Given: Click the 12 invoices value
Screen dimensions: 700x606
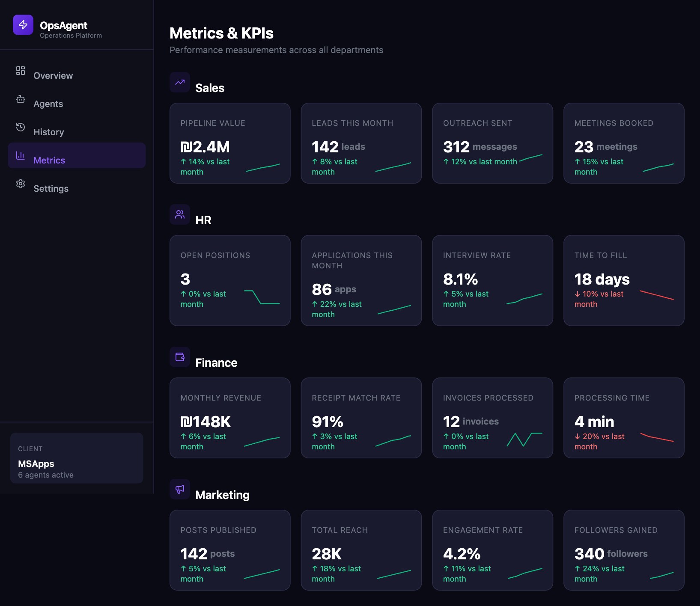Looking at the screenshot, I should coord(471,422).
